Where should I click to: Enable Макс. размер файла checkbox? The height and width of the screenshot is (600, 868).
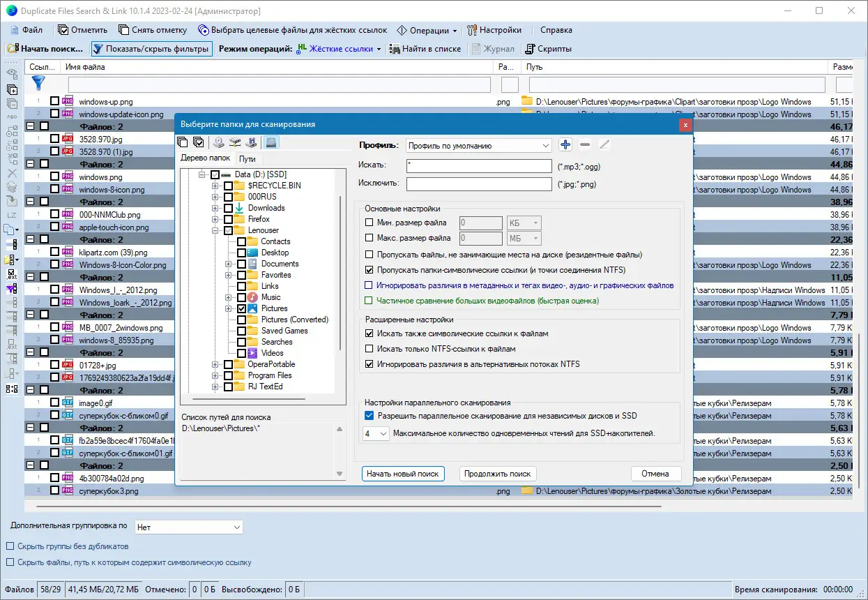pos(370,238)
